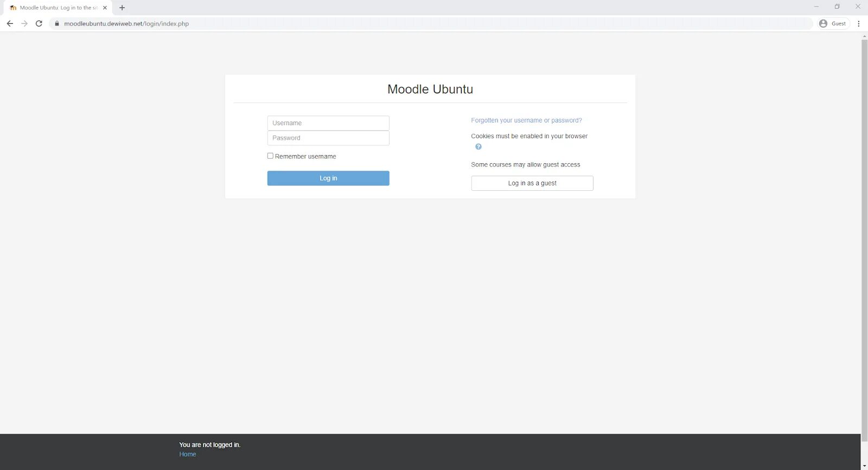
Task: Open the Home link in footer
Action: (x=188, y=454)
